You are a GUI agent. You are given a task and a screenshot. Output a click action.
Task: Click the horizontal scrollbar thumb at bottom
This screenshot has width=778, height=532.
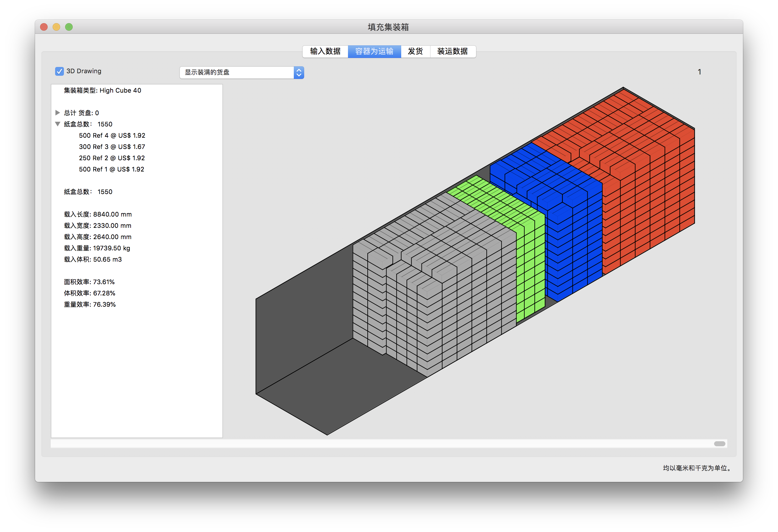pos(719,444)
